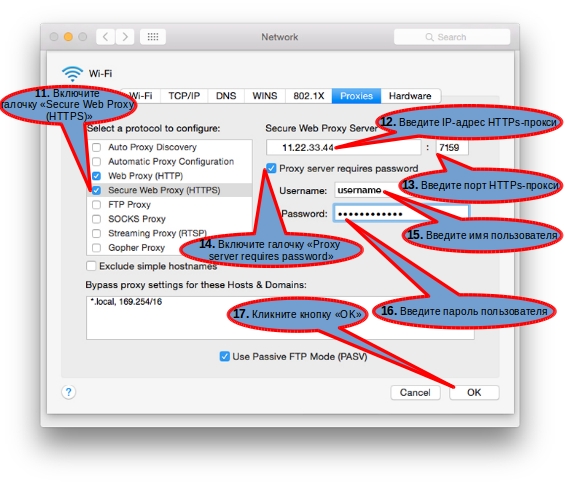Click the Cancel button
Viewport: 565px width, 485px height.
coord(415,392)
